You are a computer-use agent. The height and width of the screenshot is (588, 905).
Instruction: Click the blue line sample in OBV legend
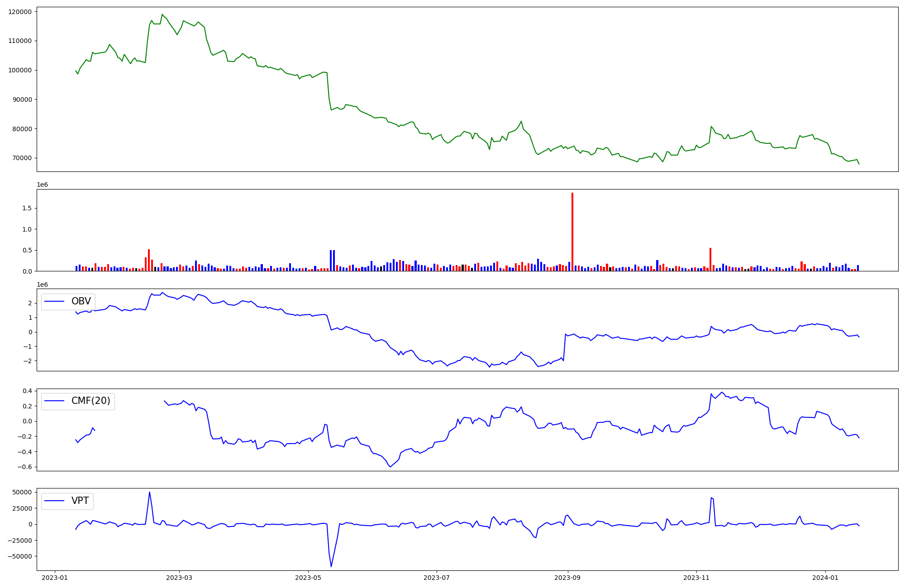(x=54, y=302)
